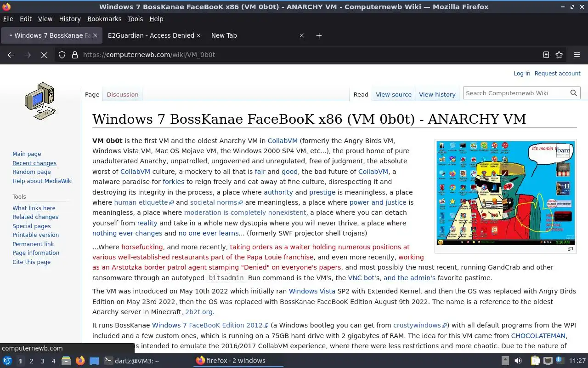588x368 pixels.
Task: Click the Log in link
Action: coord(522,74)
